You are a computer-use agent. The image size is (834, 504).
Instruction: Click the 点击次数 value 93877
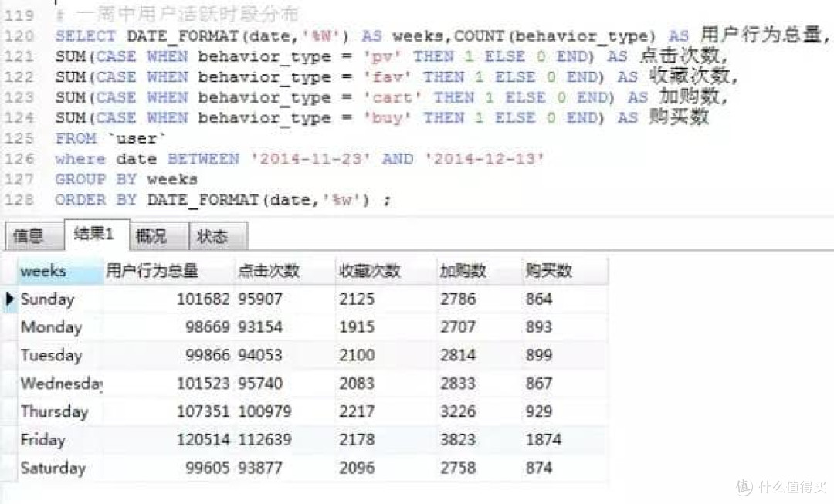point(260,468)
